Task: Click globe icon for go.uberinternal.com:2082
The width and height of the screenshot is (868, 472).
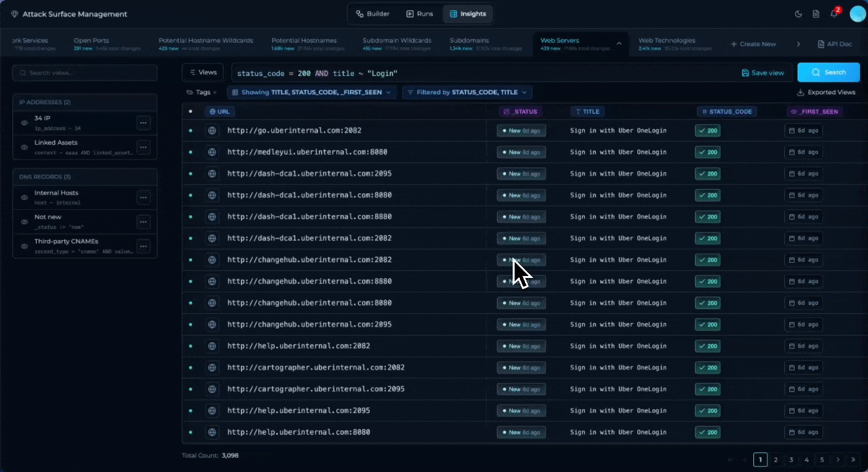Action: (212, 130)
